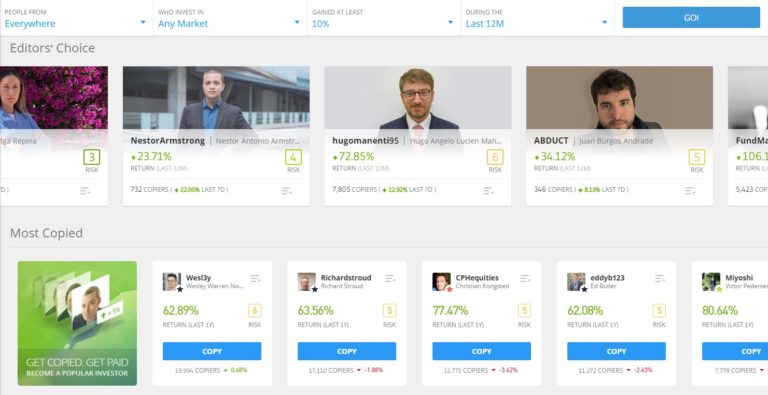Add NestorArmstrong to watchlist icon
The image size is (768, 395).
(x=287, y=191)
